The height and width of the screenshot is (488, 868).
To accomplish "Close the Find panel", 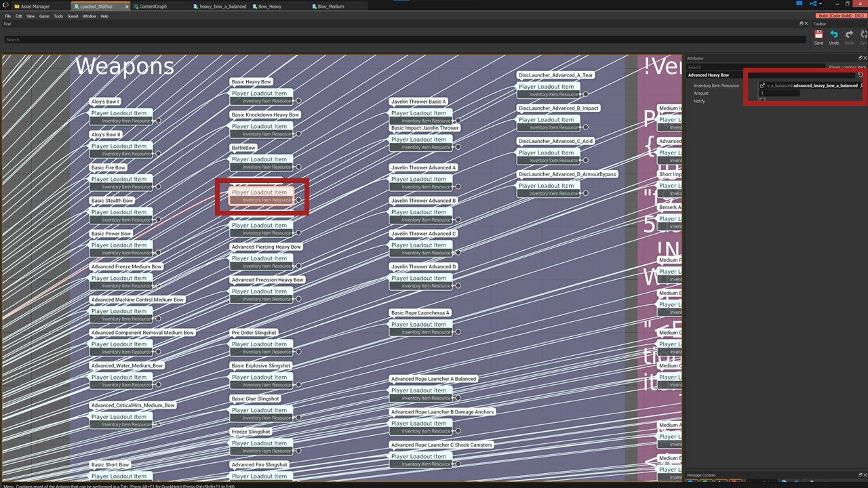I will click(x=806, y=24).
